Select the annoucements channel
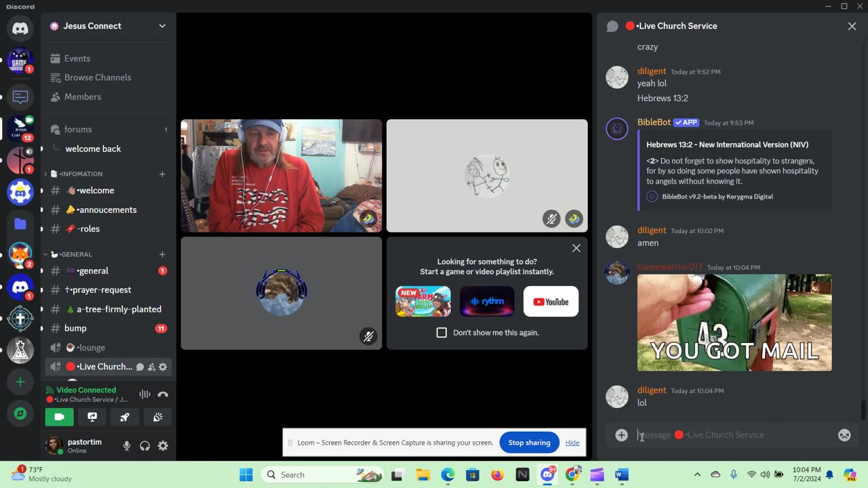 [108, 209]
